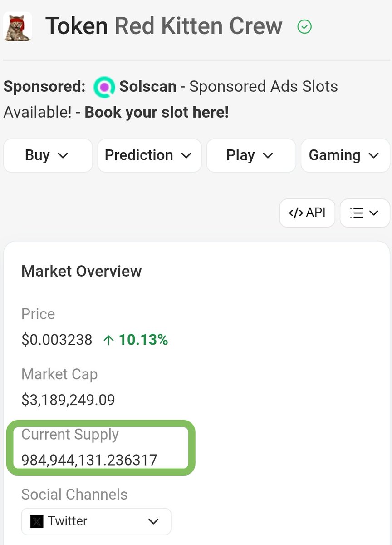Click the Red Kitten Crew token avatar

18,26
